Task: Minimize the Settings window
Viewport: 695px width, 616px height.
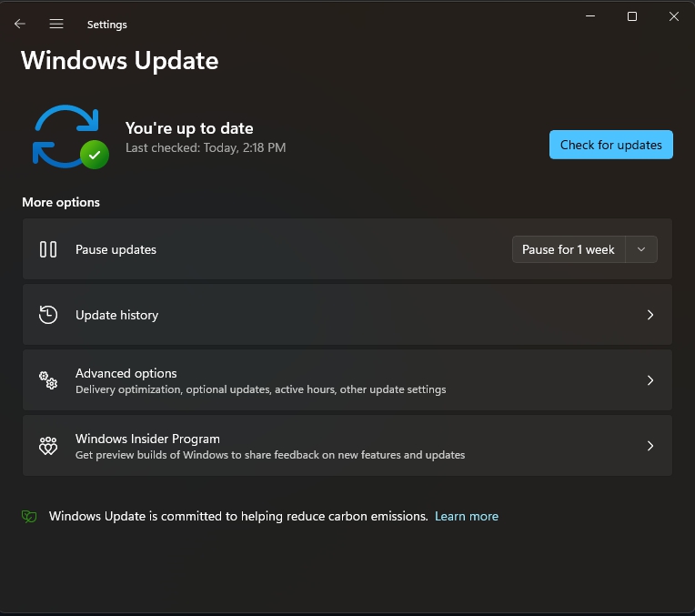Action: (590, 16)
